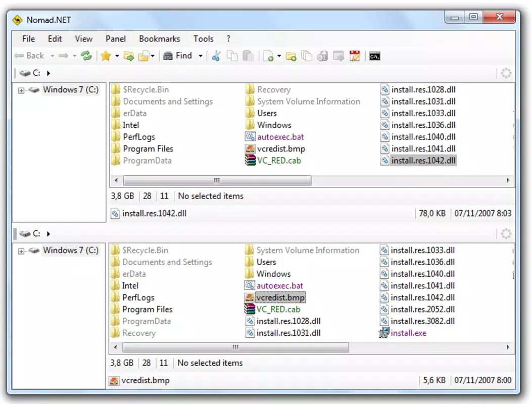This screenshot has height=404, width=532.
Task: Select autoexec.bat icon in top panel
Action: tap(250, 137)
